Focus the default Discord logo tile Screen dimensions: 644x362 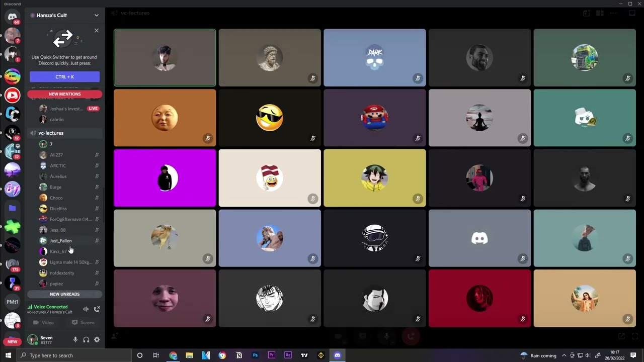coord(479,238)
